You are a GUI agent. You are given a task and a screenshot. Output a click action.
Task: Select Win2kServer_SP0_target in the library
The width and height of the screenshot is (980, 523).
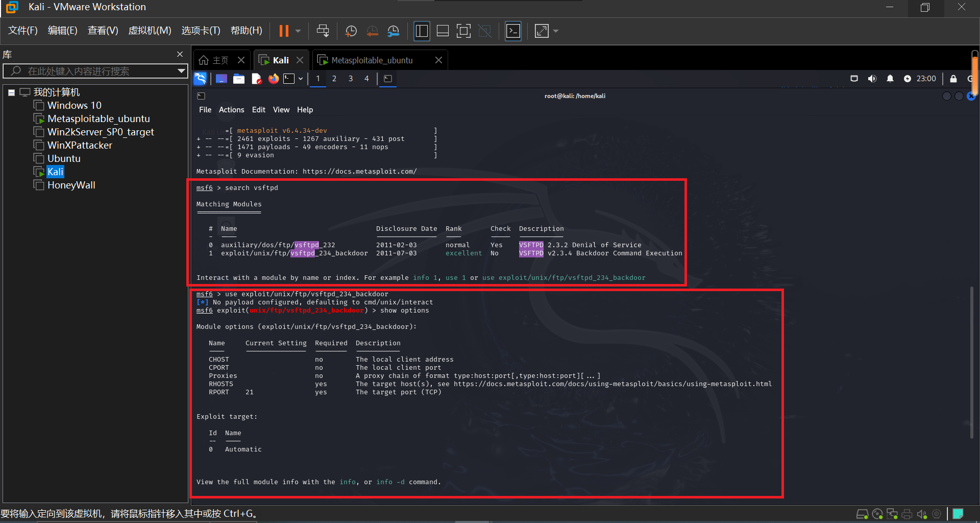tap(94, 132)
